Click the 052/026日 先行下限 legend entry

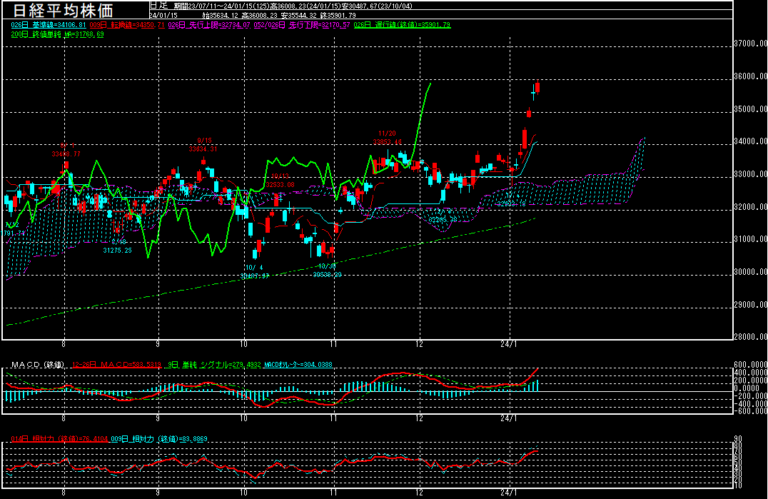point(302,25)
